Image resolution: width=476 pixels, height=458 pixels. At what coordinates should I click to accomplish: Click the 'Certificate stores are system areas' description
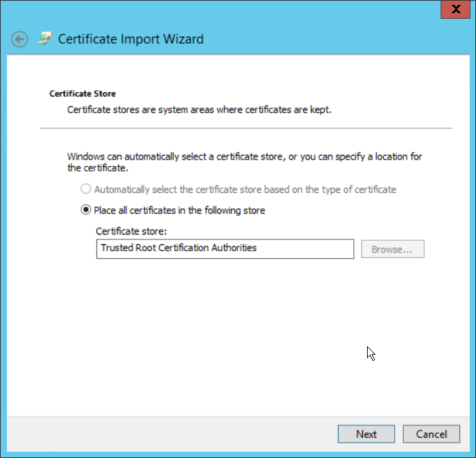pyautogui.click(x=199, y=110)
